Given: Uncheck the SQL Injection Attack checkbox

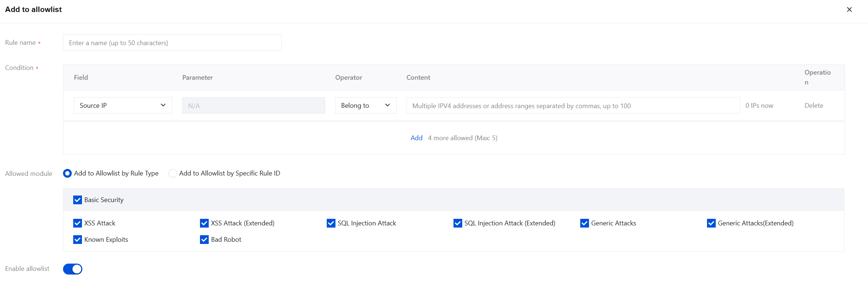Looking at the screenshot, I should (x=331, y=223).
